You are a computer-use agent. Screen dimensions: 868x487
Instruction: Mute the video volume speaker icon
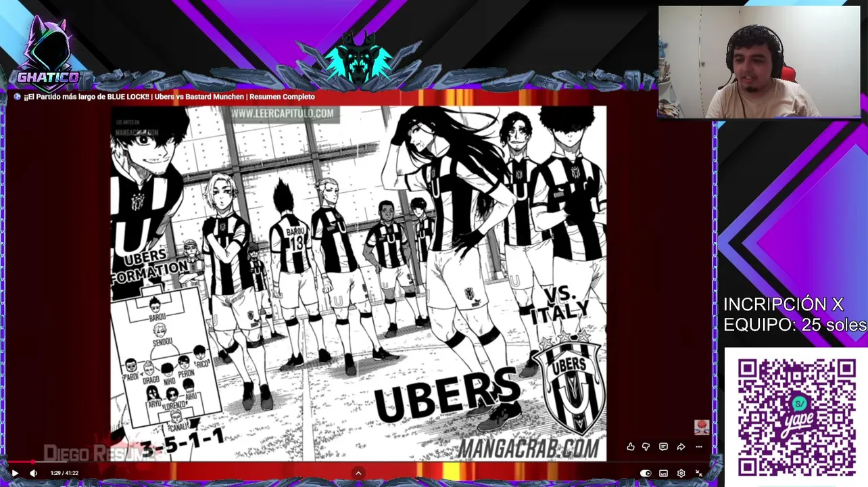point(33,473)
